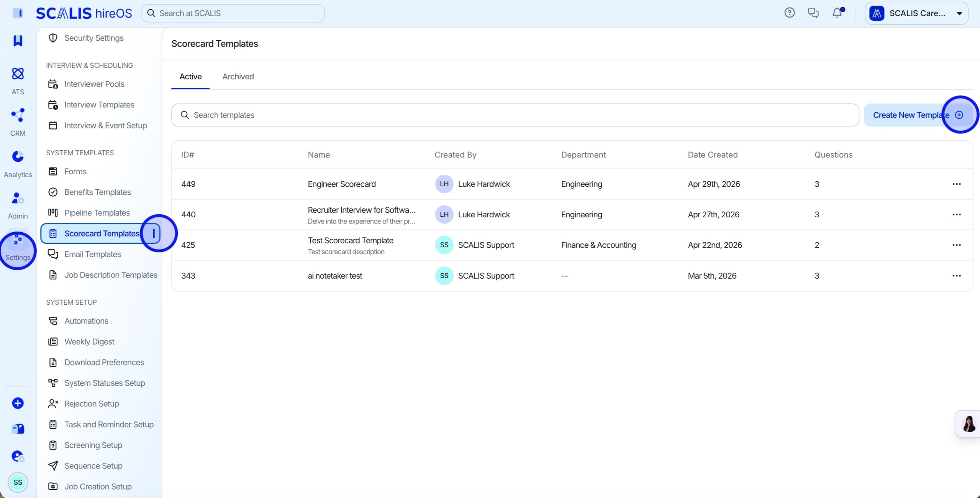Click the Engineer Scorecard name

pyautogui.click(x=342, y=184)
